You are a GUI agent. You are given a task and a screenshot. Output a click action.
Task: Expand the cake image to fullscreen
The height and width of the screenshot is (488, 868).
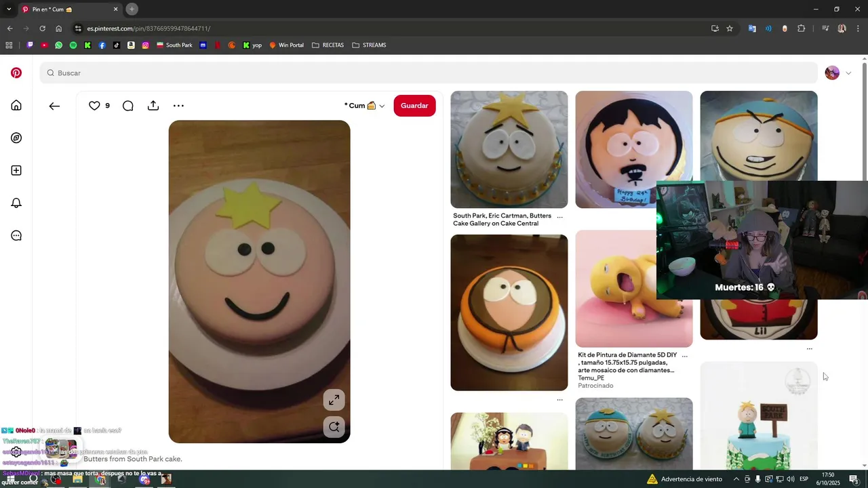334,400
